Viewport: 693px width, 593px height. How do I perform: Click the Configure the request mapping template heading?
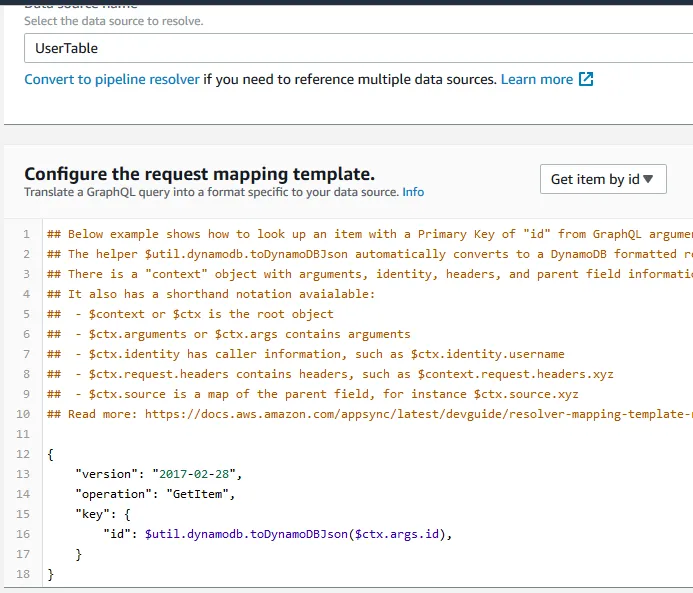tap(200, 173)
